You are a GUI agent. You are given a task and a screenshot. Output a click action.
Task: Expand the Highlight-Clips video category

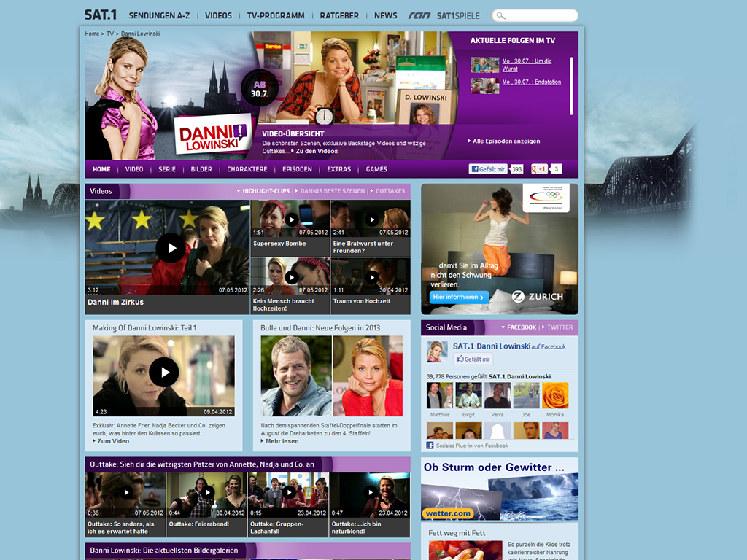[263, 191]
